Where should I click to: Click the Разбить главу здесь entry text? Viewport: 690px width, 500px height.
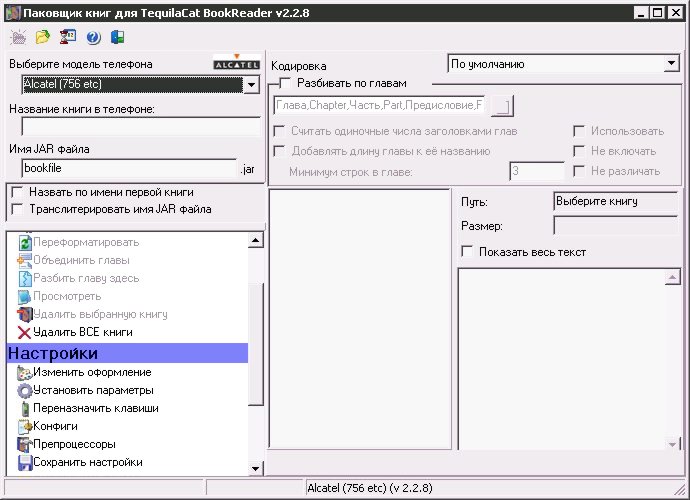tap(86, 279)
